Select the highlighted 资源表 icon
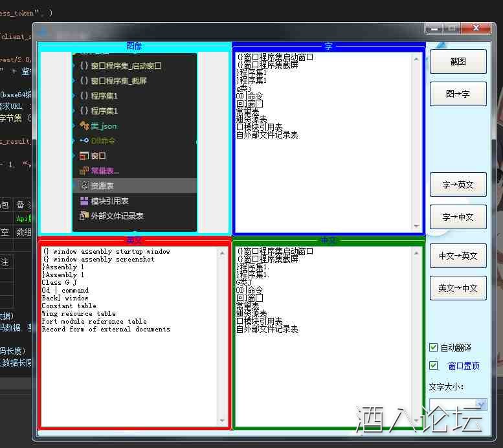The height and width of the screenshot is (448, 503). point(84,186)
